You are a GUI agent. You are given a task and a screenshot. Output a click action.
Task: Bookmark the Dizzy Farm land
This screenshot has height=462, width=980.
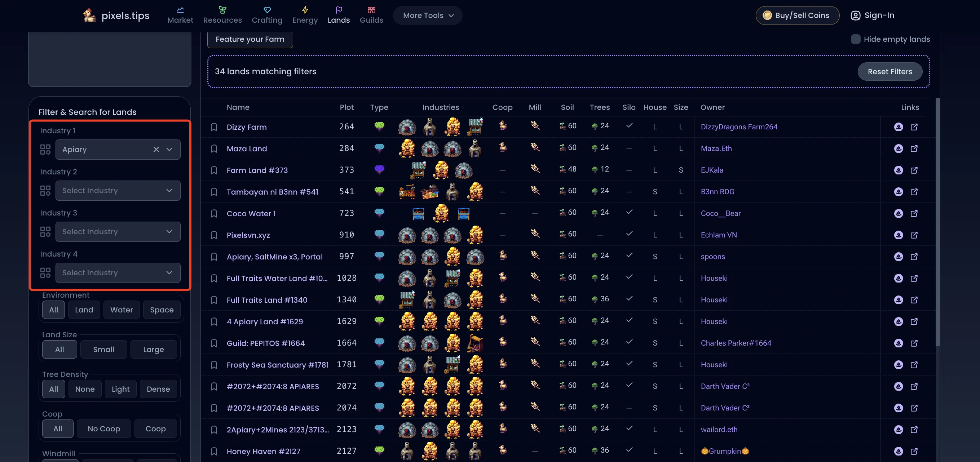click(x=214, y=127)
